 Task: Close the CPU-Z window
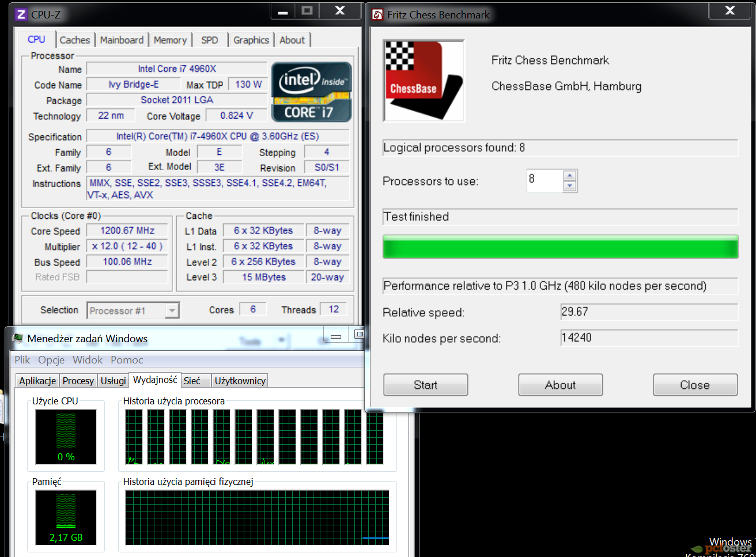340,11
